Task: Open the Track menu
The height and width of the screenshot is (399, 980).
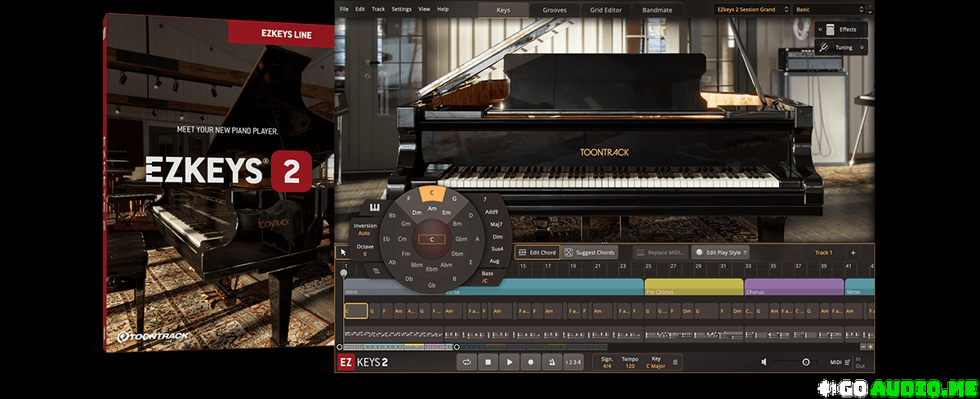Action: (x=378, y=9)
